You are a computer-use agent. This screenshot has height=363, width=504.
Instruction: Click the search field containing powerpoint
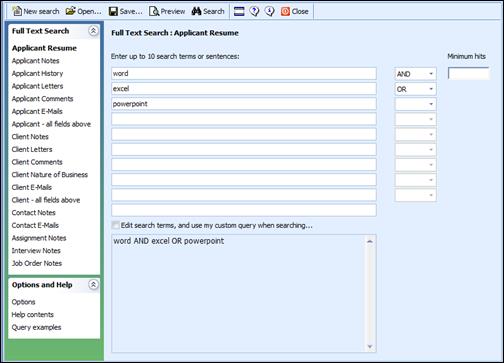coord(244,104)
